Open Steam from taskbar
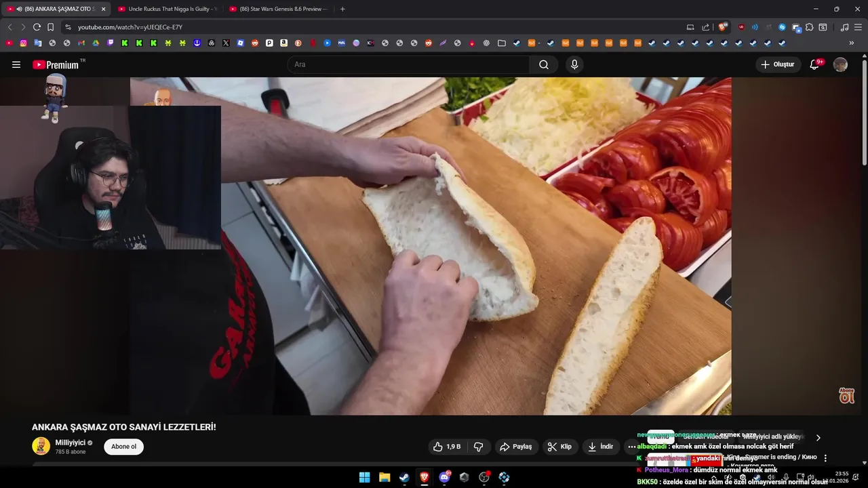The width and height of the screenshot is (868, 488). [404, 477]
